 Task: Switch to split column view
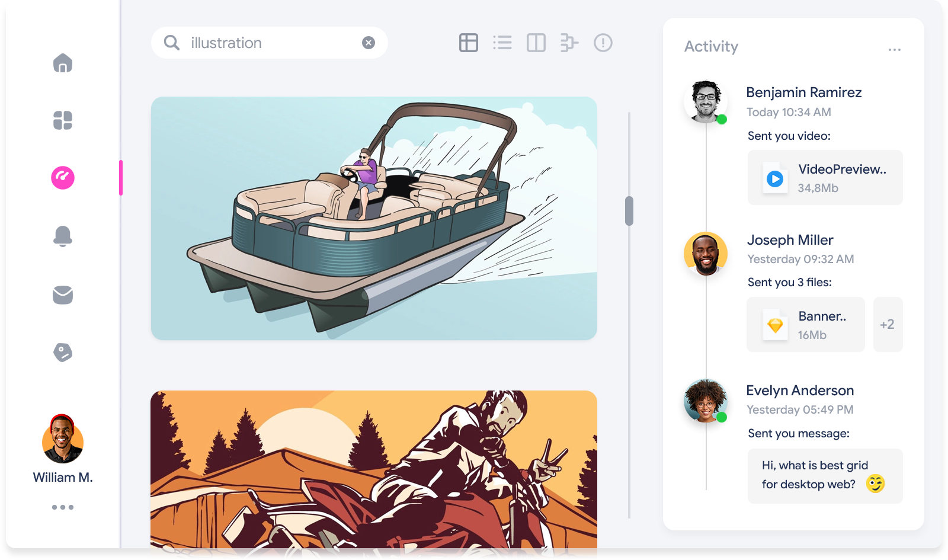536,43
